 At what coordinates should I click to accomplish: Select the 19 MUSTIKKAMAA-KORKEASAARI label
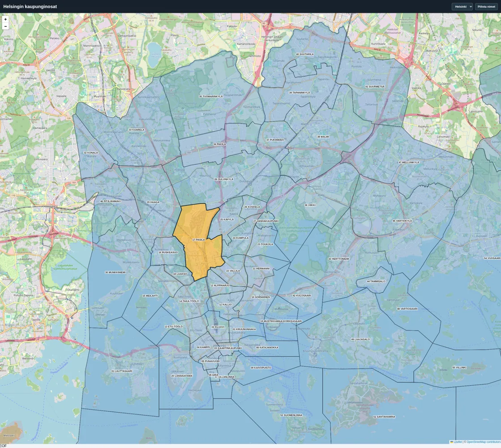point(281,321)
